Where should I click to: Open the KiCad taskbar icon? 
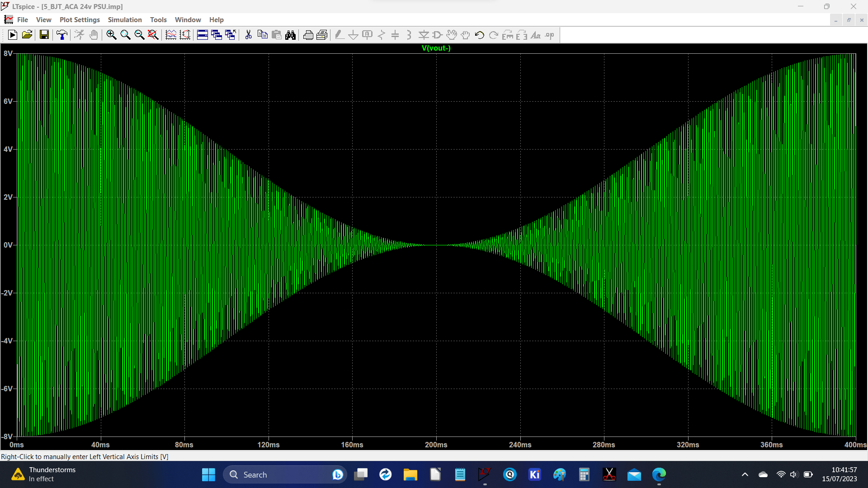coord(535,474)
